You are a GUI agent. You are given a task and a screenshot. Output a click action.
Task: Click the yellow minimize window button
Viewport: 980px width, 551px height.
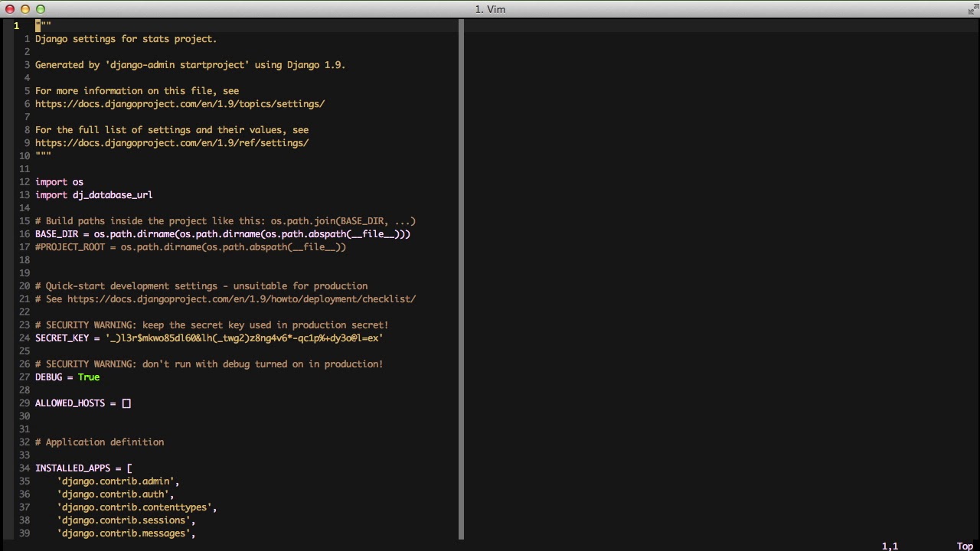[25, 9]
